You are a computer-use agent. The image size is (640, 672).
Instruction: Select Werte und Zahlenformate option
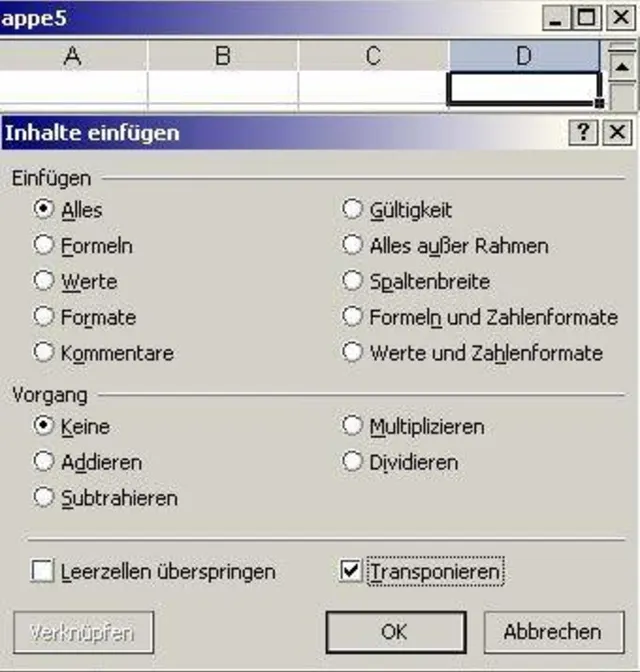click(352, 353)
